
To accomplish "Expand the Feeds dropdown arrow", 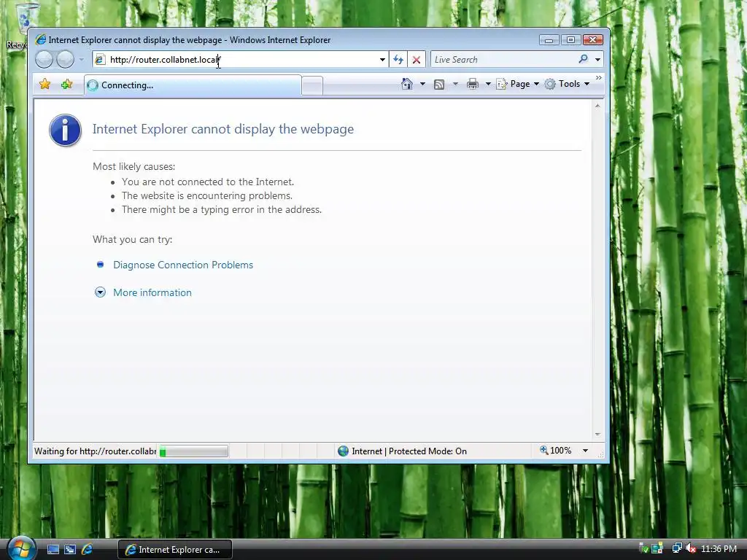I will coord(455,84).
